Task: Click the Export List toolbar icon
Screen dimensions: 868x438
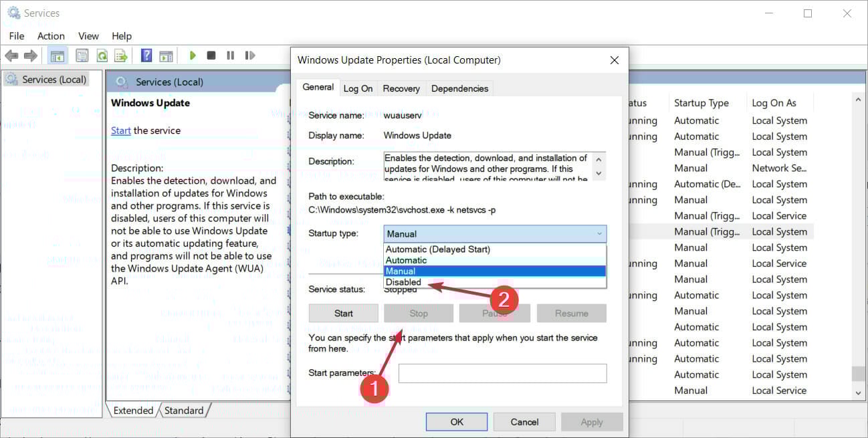Action: point(121,56)
